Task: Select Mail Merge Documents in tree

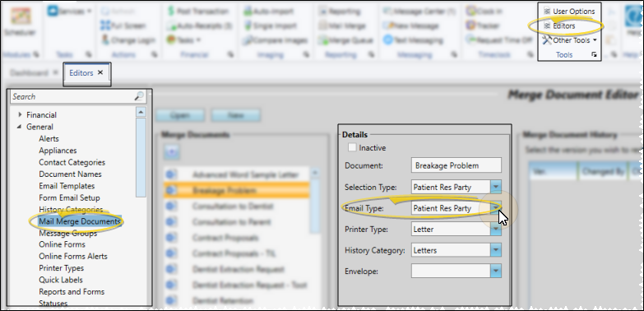Action: (x=79, y=221)
